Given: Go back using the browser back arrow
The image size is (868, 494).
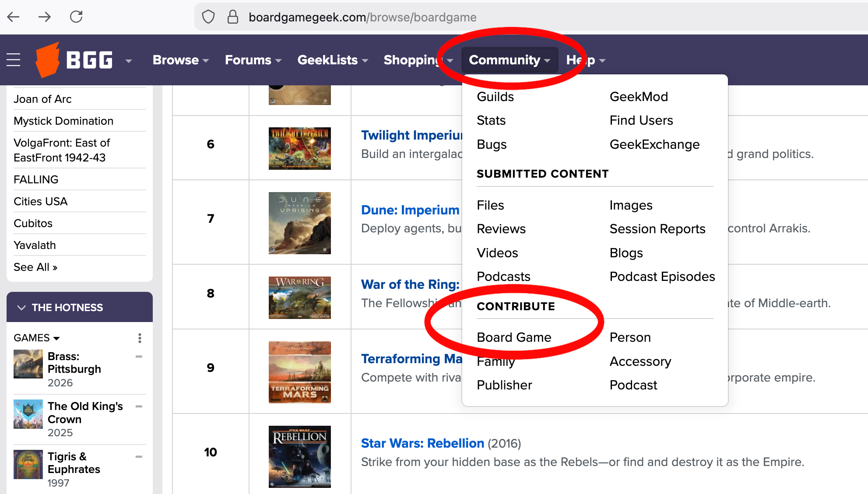Looking at the screenshot, I should click(14, 17).
